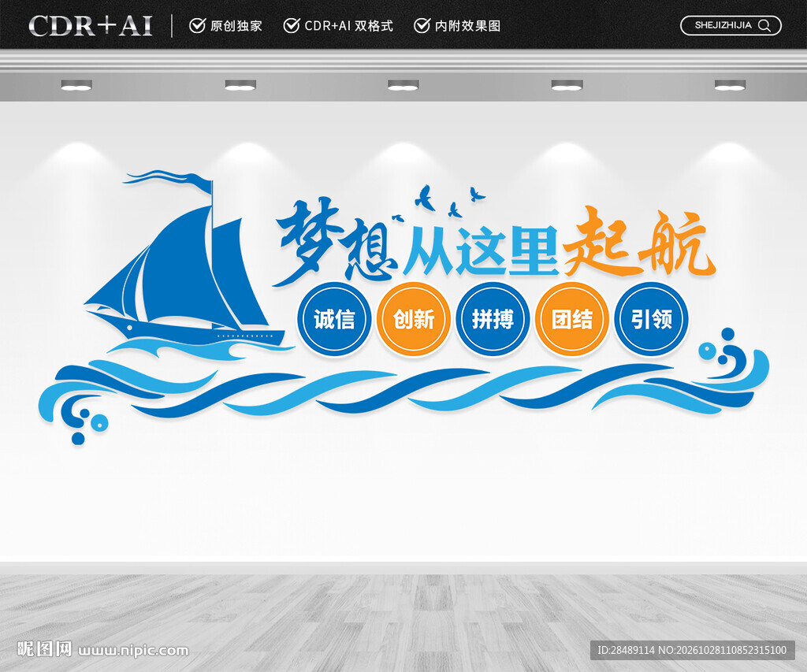This screenshot has height=672, width=807.
Task: Click the orange 起航 calligraphy text
Action: tap(638, 242)
